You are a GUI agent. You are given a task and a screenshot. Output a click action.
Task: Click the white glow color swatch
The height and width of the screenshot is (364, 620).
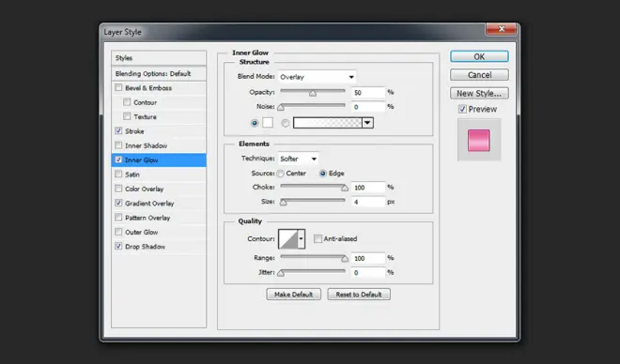[x=268, y=123]
